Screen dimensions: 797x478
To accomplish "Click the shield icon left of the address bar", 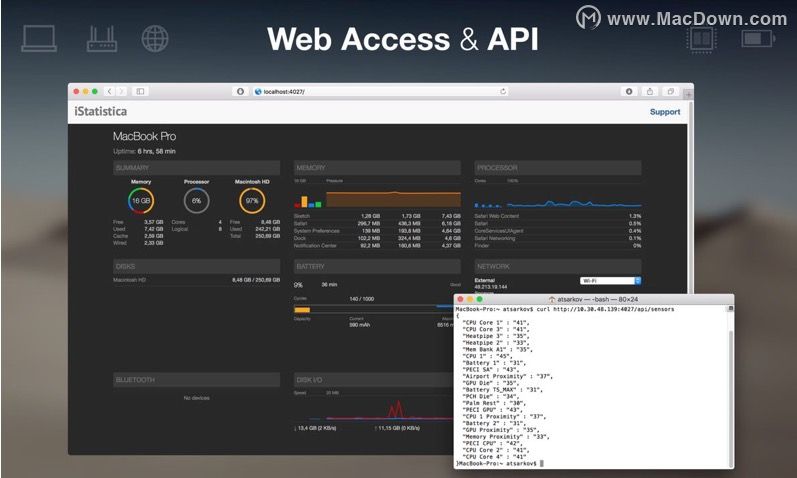I will tap(240, 92).
